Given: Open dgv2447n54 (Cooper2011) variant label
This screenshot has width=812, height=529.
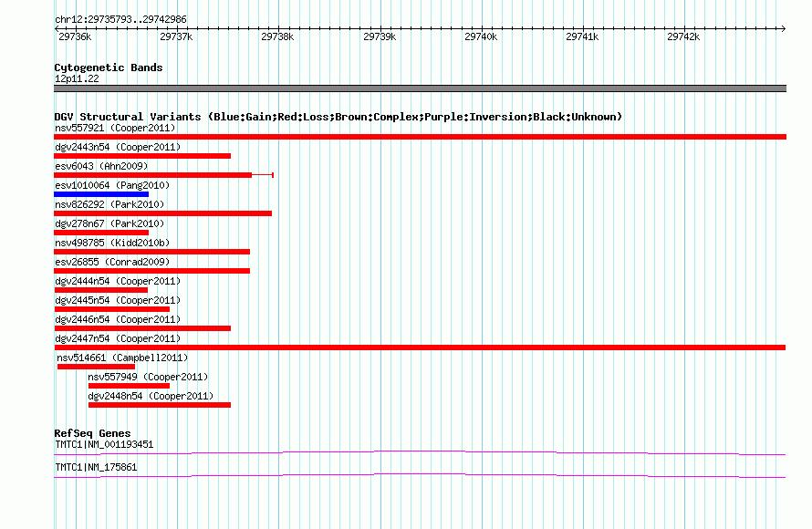Looking at the screenshot, I should (118, 338).
